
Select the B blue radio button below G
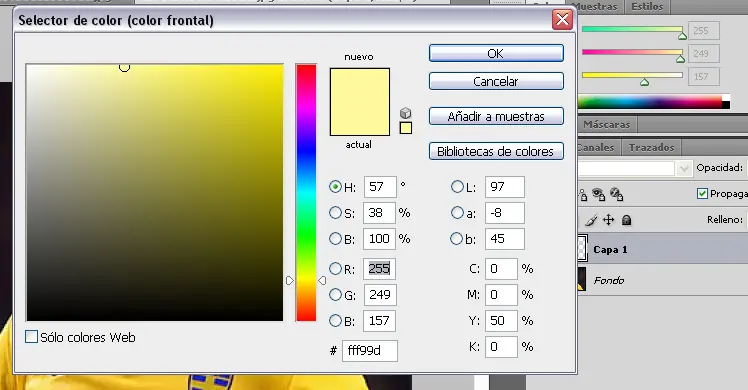pos(335,320)
